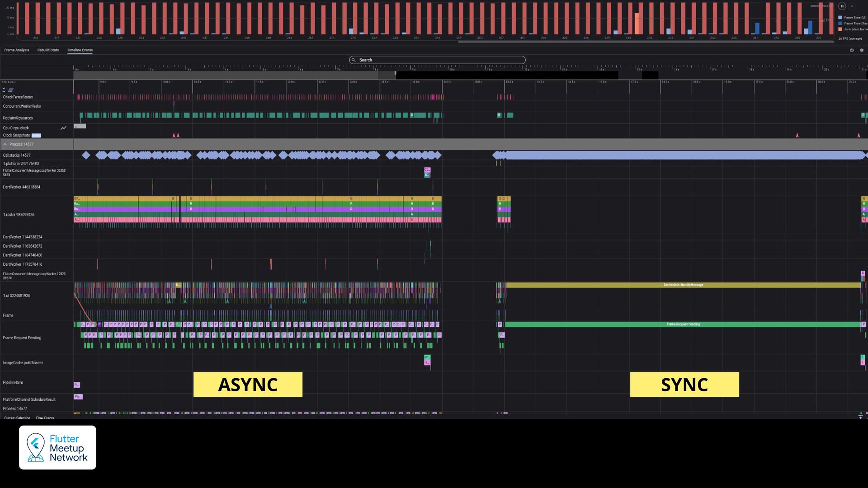This screenshot has height=488, width=868.
Task: Pause frame recording in the chart
Action: click(x=842, y=6)
